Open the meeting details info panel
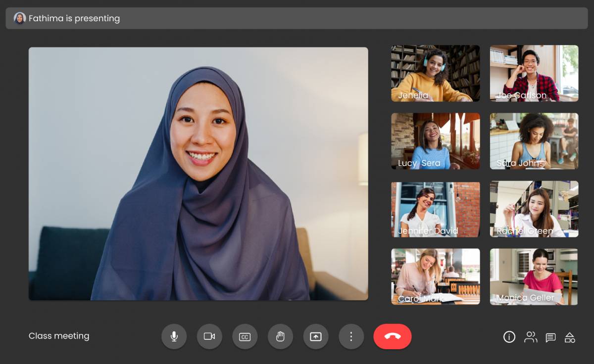The image size is (594, 364). (x=509, y=336)
